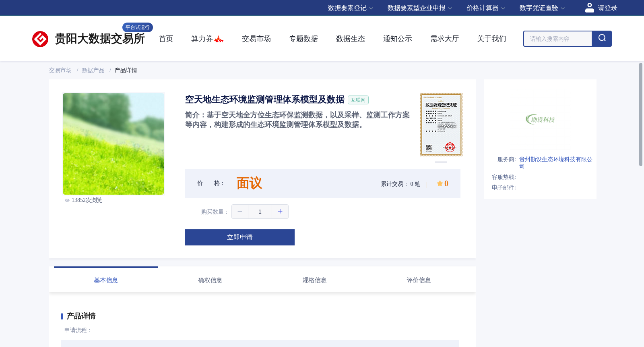Click the 勘设科技 provider logo
The width and height of the screenshot is (644, 347).
pyautogui.click(x=540, y=119)
